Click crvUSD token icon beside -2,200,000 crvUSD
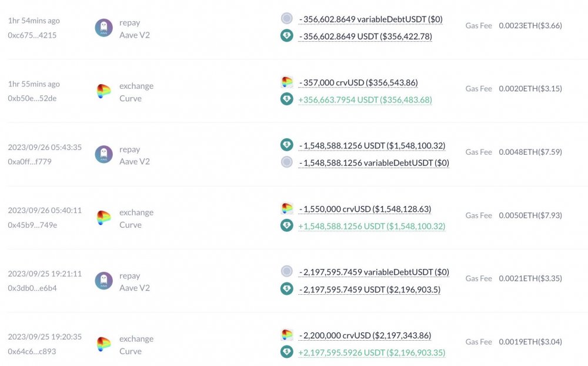This screenshot has width=588, height=366. click(287, 335)
